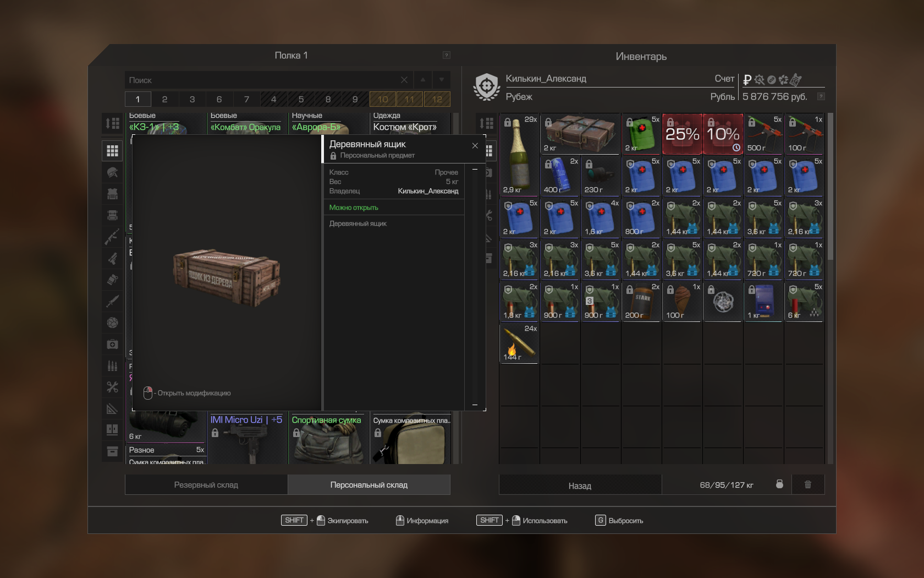Click the search next down arrow
Viewport: 924px width, 578px height.
[442, 80]
